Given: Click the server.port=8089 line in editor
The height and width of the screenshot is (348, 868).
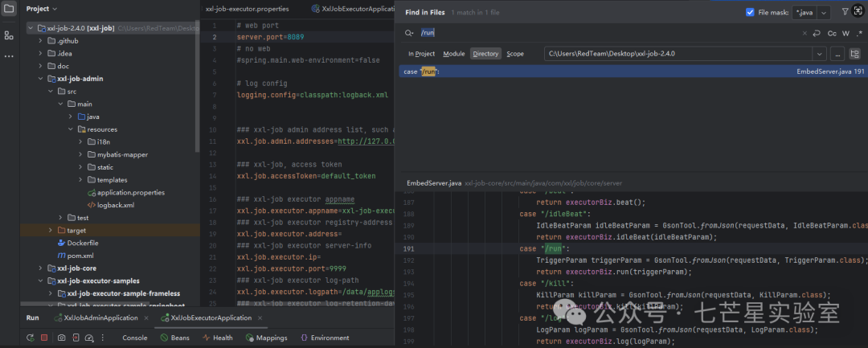Looking at the screenshot, I should coord(271,38).
